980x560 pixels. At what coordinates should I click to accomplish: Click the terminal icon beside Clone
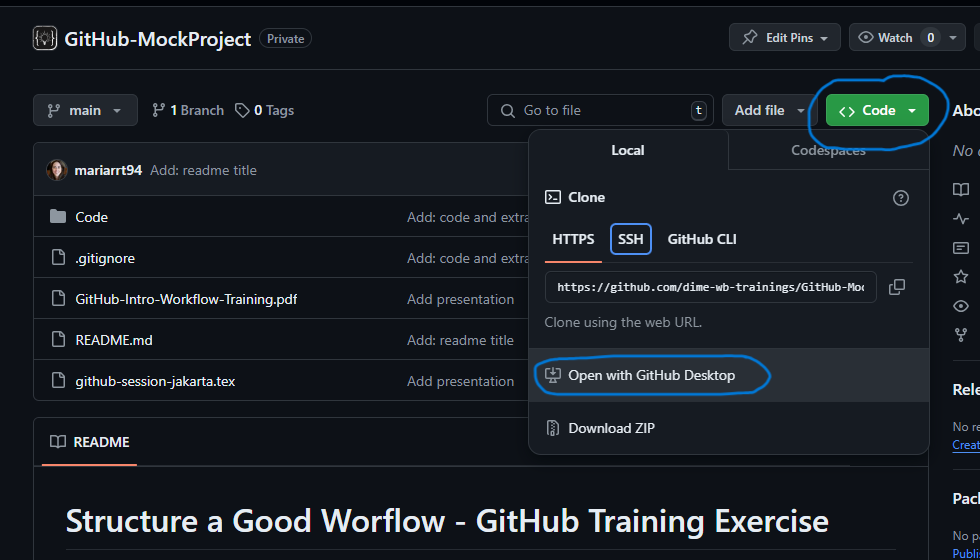pos(552,198)
